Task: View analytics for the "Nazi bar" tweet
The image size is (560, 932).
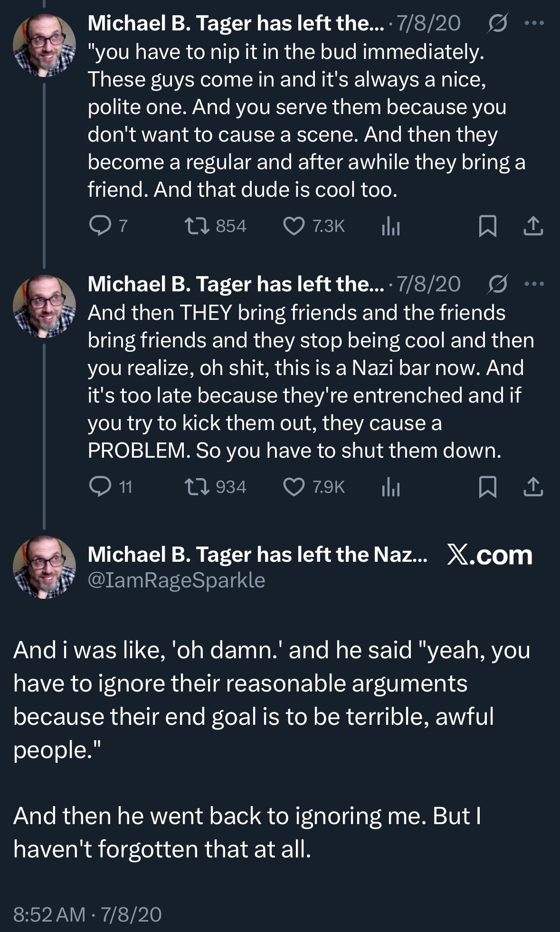Action: [391, 488]
